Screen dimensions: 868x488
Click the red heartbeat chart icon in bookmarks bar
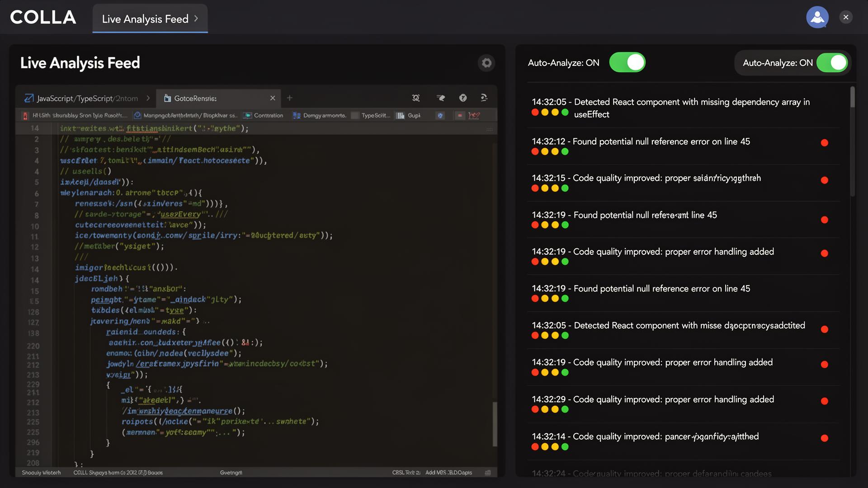pyautogui.click(x=474, y=116)
